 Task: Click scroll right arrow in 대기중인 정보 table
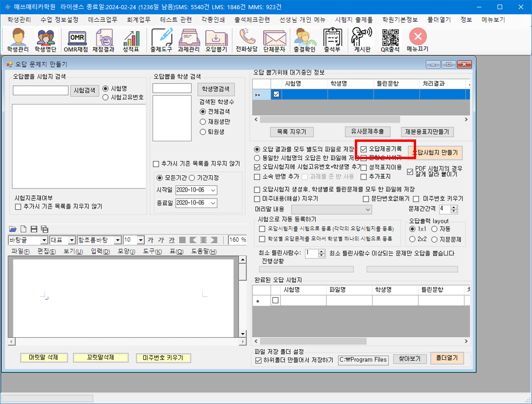click(466, 119)
